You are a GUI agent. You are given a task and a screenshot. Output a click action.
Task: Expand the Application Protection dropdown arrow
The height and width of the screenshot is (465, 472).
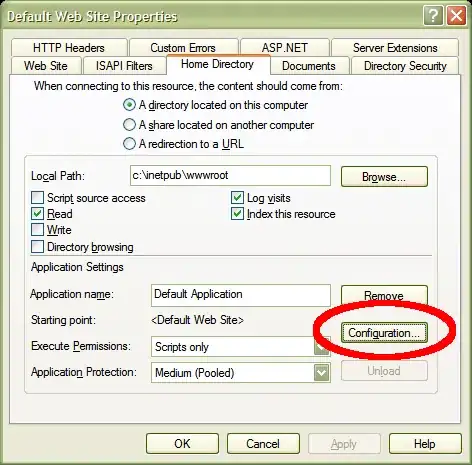(x=322, y=373)
